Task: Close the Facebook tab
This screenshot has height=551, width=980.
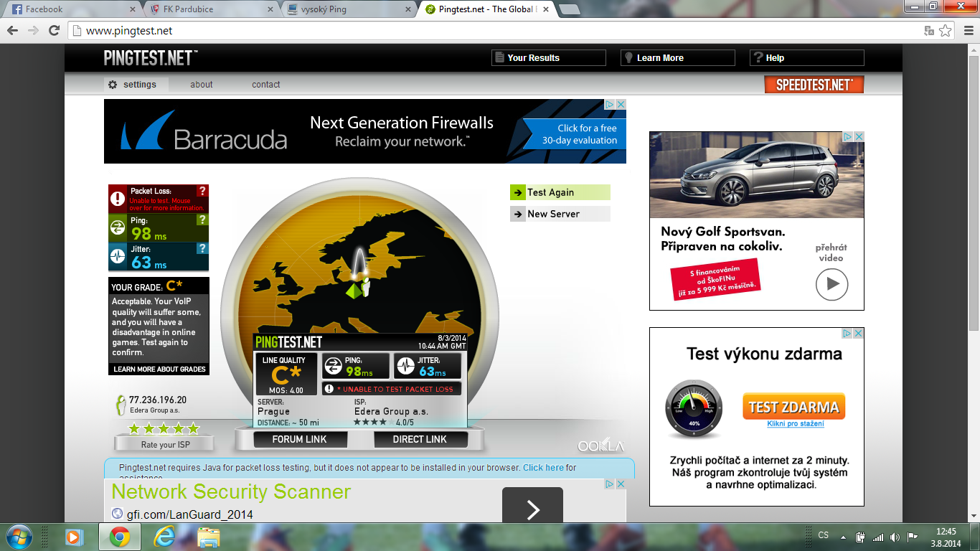Action: [x=132, y=9]
